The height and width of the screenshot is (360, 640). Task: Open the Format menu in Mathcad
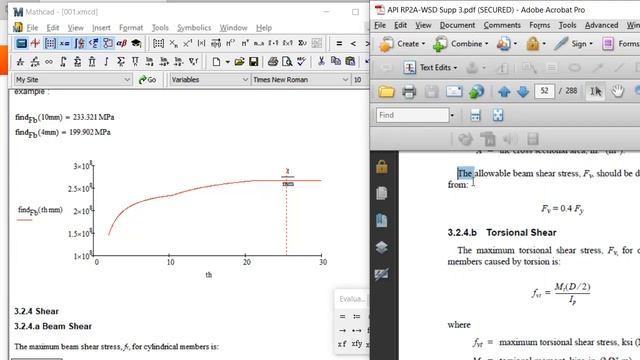131,28
